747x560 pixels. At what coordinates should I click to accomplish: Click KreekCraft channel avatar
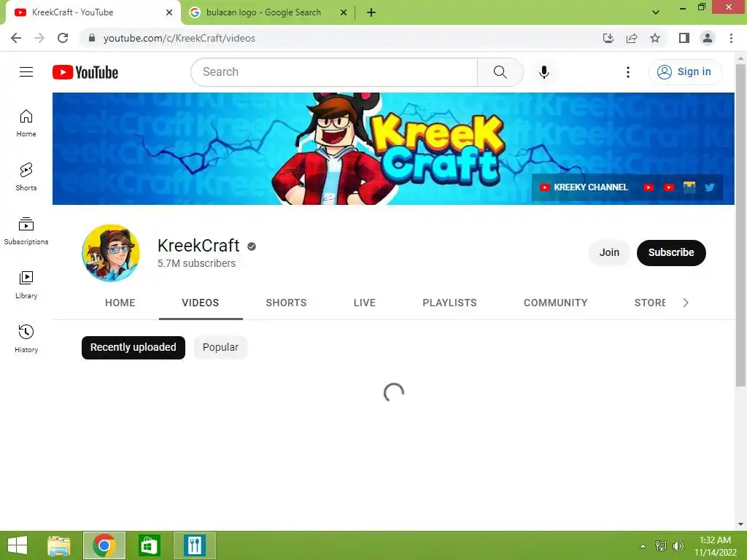[111, 253]
